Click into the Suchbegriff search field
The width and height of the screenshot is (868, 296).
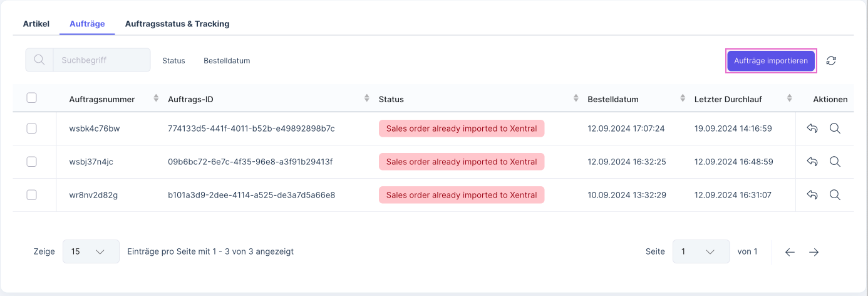click(101, 60)
